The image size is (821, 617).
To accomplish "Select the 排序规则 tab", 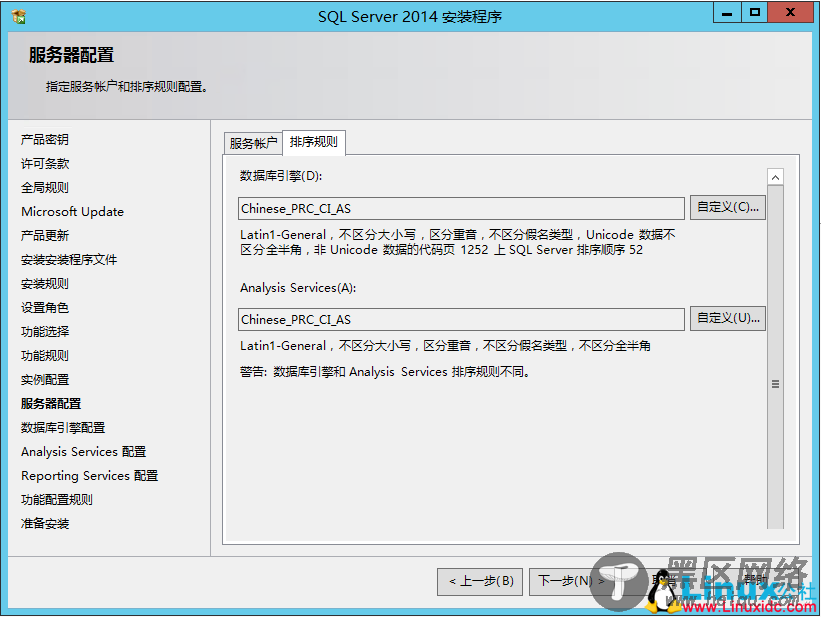I will click(314, 142).
